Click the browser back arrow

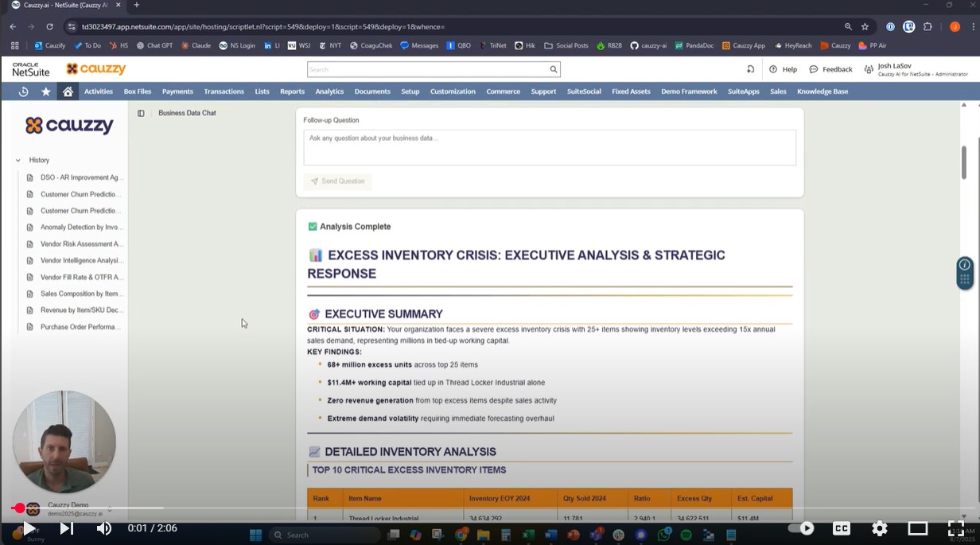(13, 26)
